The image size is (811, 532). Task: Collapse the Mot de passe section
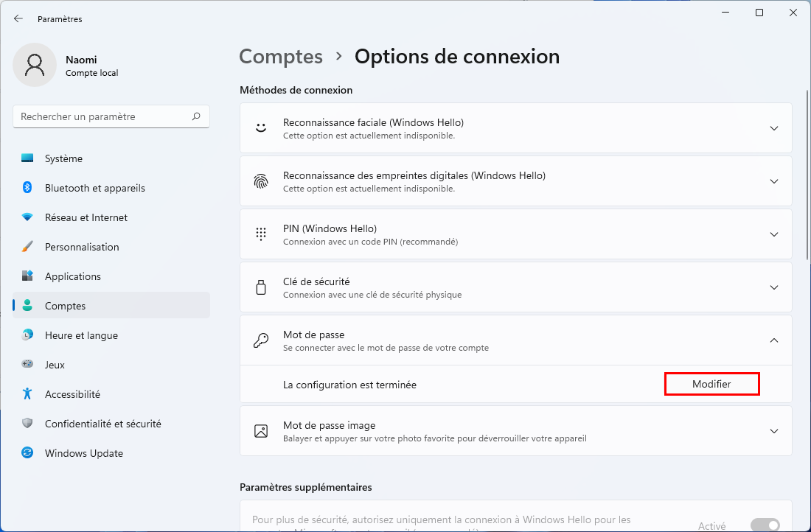coord(773,340)
